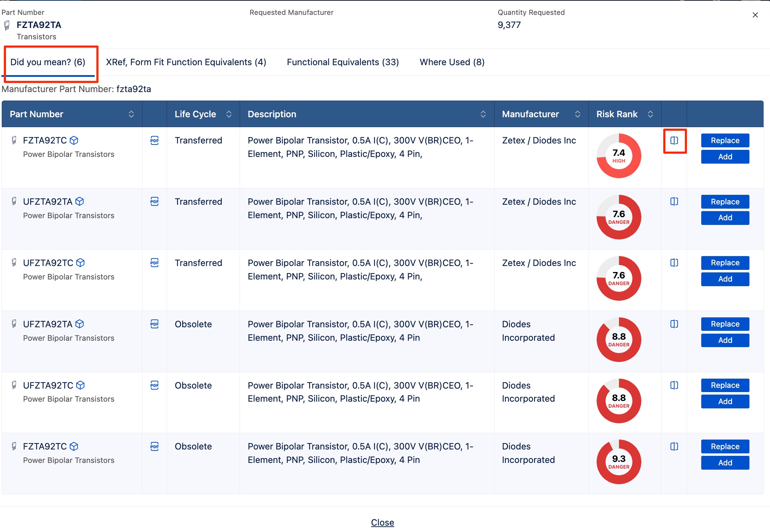The height and width of the screenshot is (532, 770).
Task: Click 8.8 DANGER gauge in Obsolete UFZTA92TC row
Action: tap(619, 401)
